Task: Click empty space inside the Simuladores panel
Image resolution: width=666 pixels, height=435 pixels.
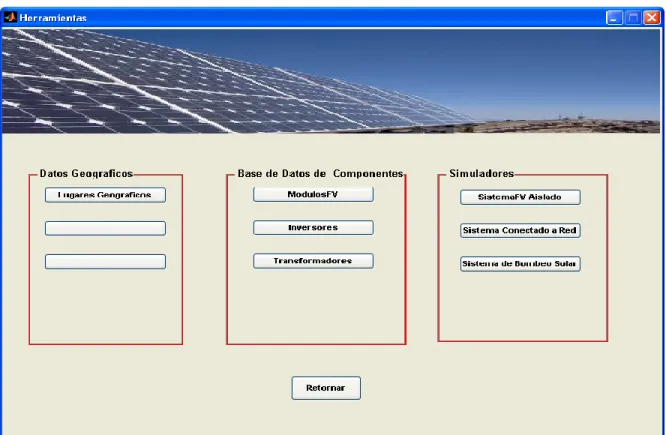Action: coord(522,306)
